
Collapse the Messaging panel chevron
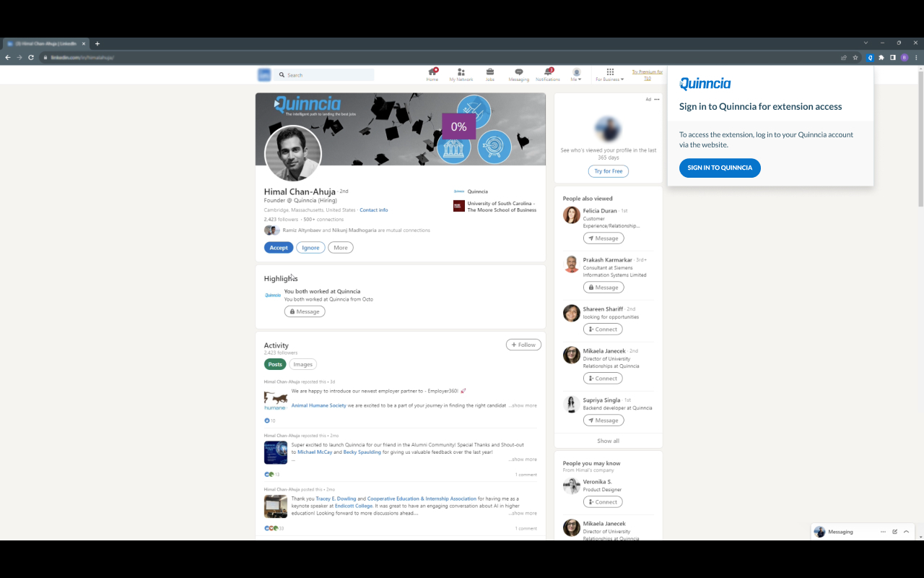click(x=907, y=531)
